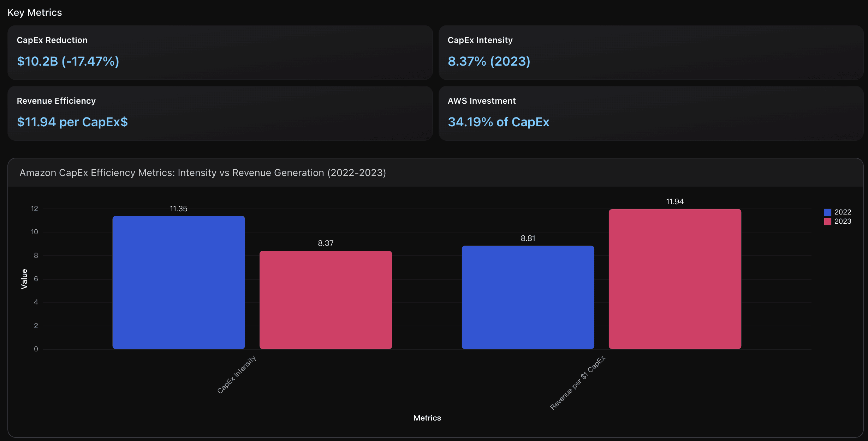This screenshot has width=868, height=441.
Task: Select the blue 2022 Revenue per $1 CapEx bar
Action: click(528, 297)
